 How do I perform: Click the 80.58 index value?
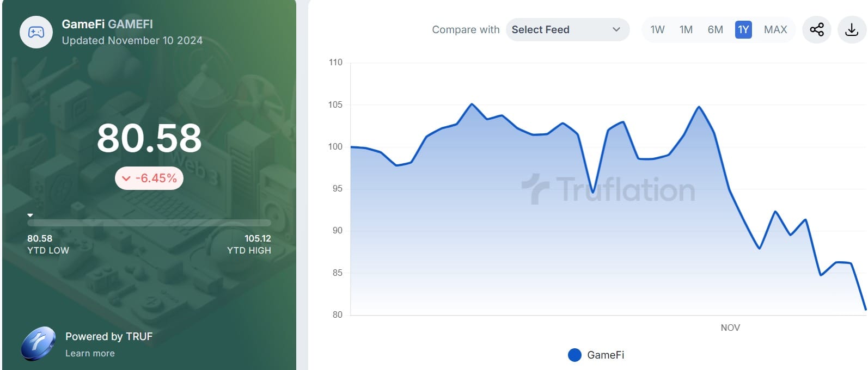149,138
